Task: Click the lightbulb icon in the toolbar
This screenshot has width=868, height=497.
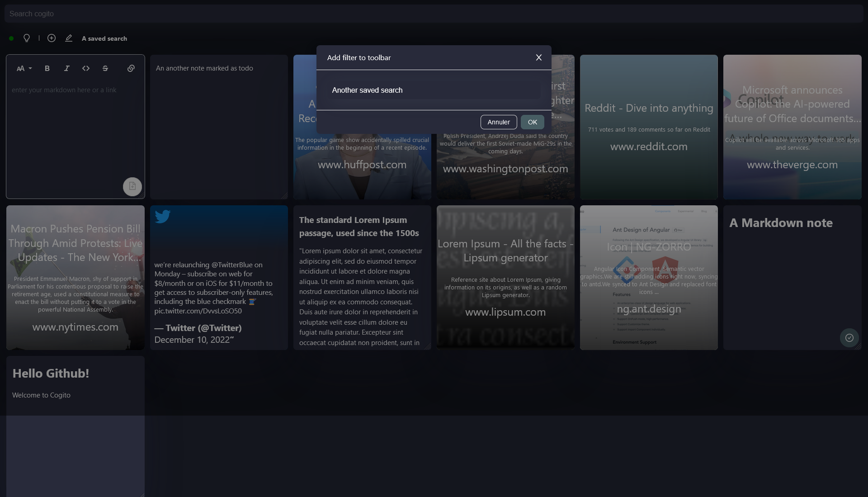Action: [x=27, y=38]
